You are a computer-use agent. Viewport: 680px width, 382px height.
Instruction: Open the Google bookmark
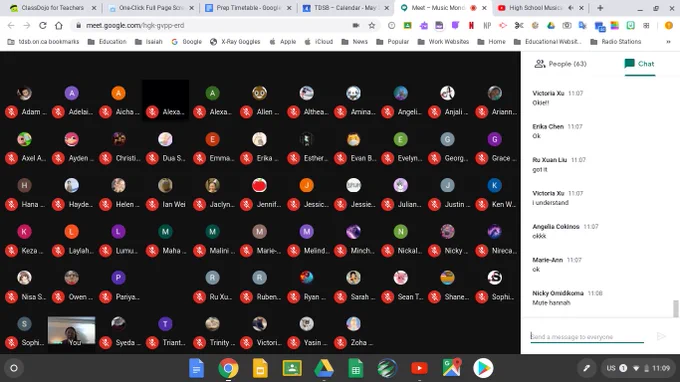[x=186, y=42]
